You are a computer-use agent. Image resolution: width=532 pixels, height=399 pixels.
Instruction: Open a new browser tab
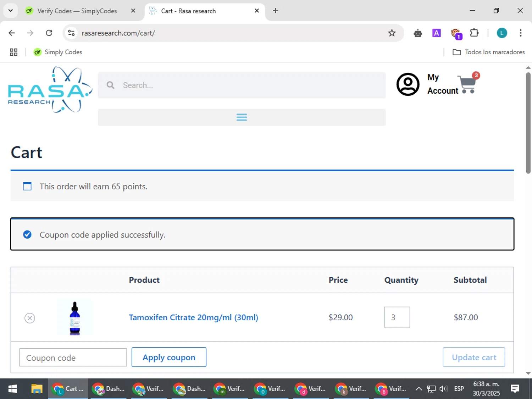(x=275, y=11)
